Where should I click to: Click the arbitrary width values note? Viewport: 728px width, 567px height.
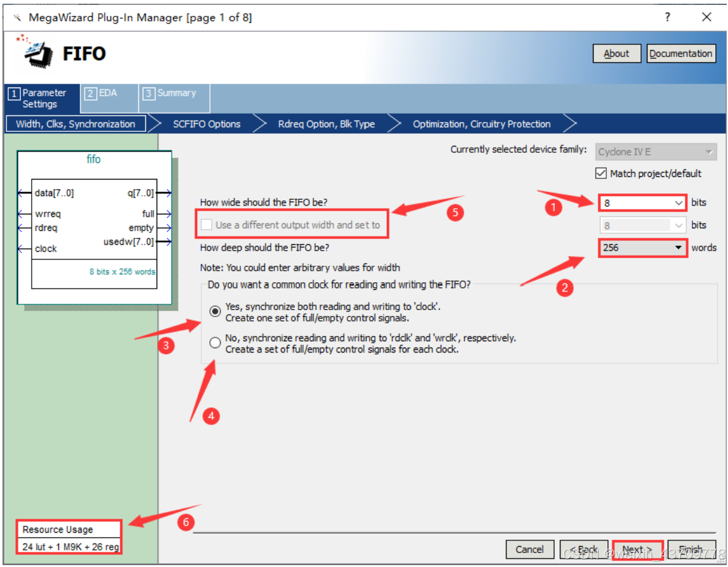click(300, 268)
